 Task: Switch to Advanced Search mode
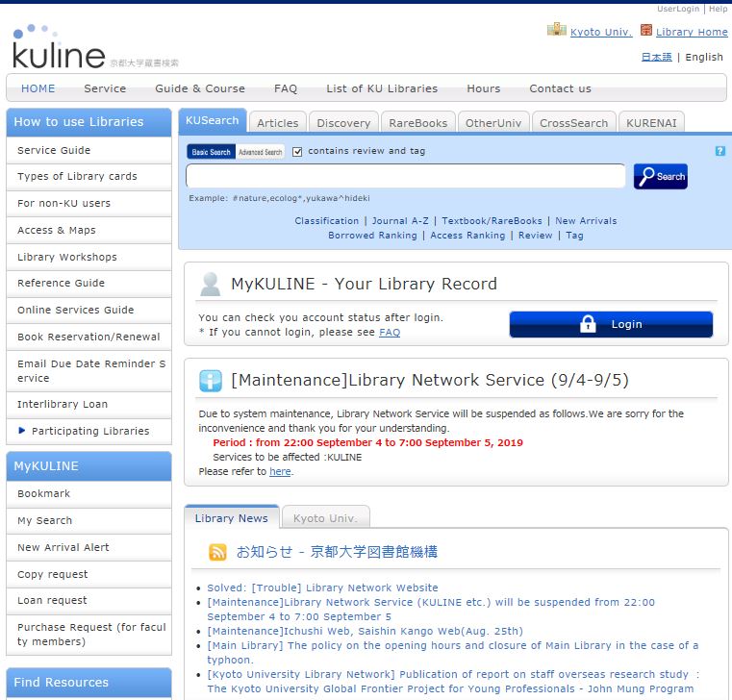(x=261, y=152)
